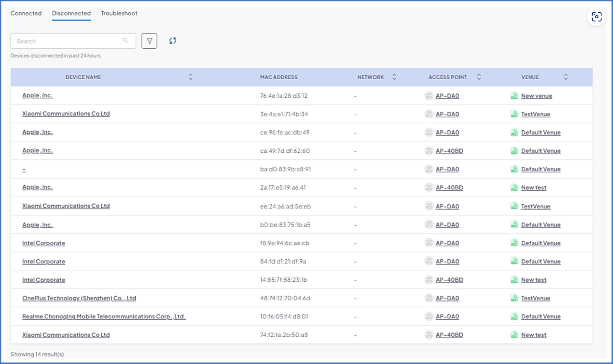This screenshot has width=613, height=364.
Task: Click venue icon in row 84:fd:d1:21:df:9a
Action: click(514, 261)
